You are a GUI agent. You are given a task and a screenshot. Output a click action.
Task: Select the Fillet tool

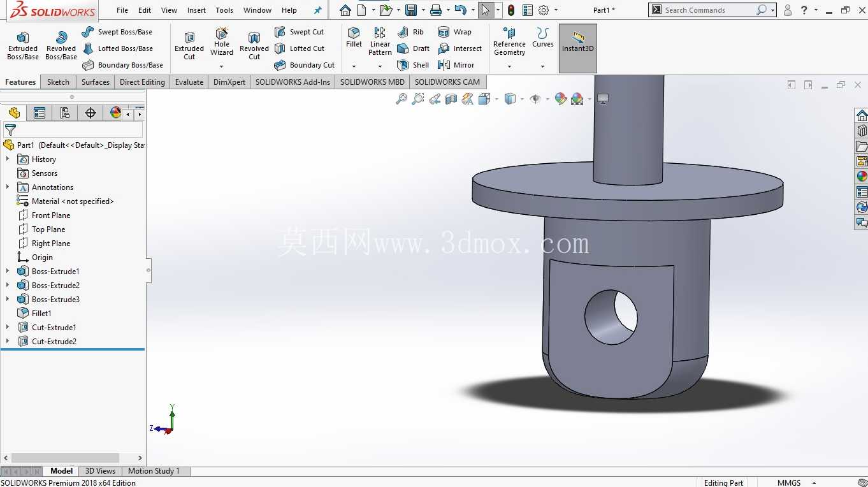[354, 38]
